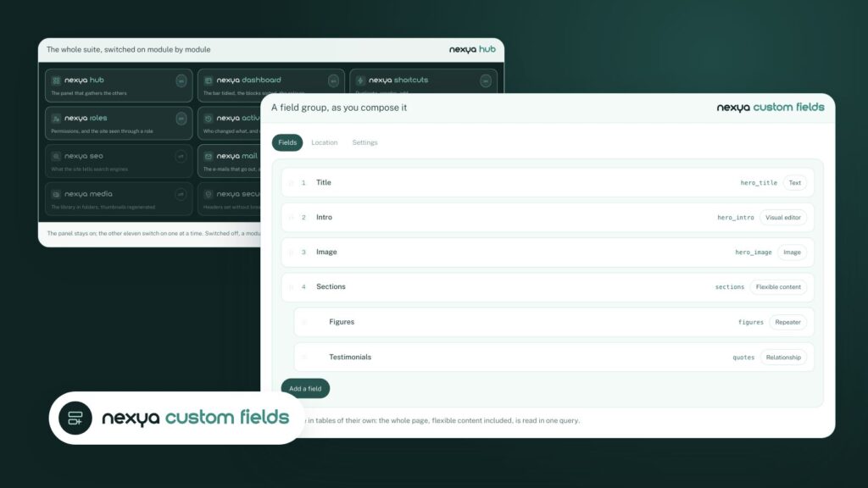Open the Relationship type badge for Testimonials
868x488 pixels.
[782, 358]
